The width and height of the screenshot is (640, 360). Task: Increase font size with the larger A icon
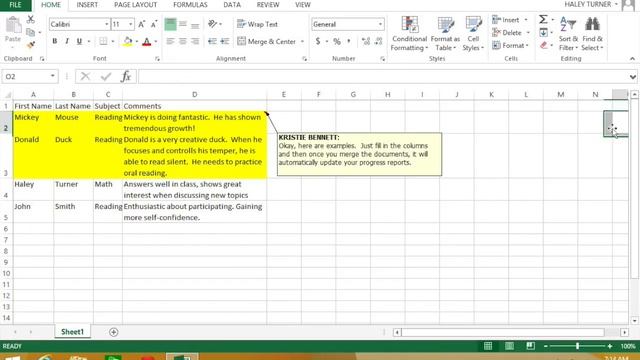pos(141,24)
